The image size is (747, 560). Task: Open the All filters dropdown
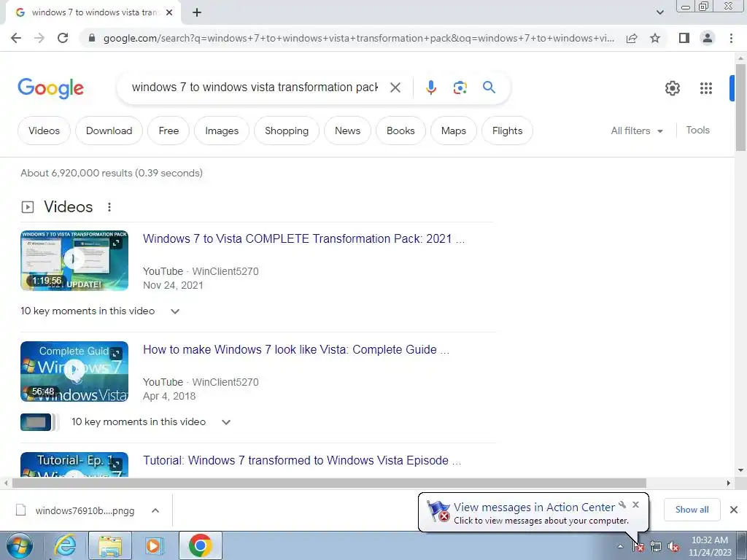click(x=637, y=131)
